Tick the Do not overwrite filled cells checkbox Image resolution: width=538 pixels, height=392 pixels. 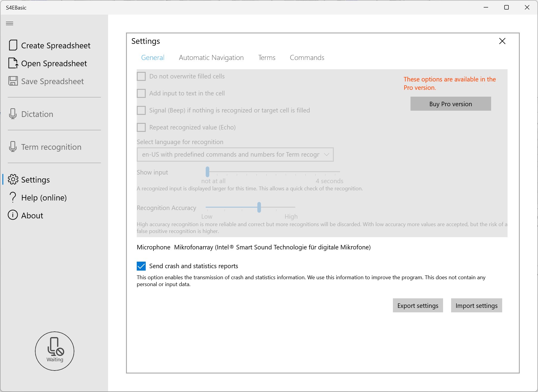[141, 76]
